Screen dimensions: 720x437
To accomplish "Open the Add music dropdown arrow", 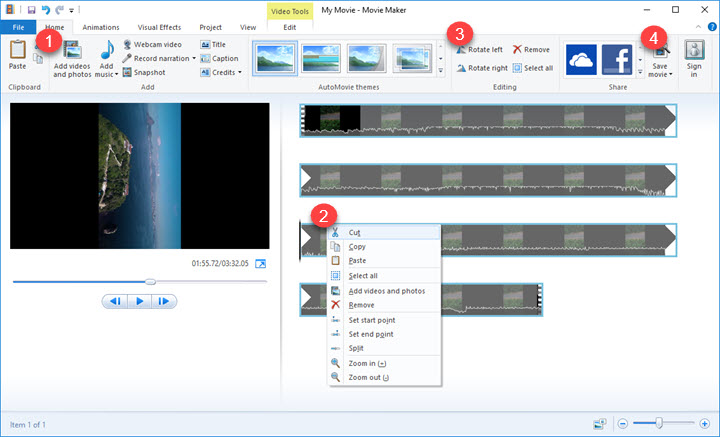I will [x=116, y=74].
